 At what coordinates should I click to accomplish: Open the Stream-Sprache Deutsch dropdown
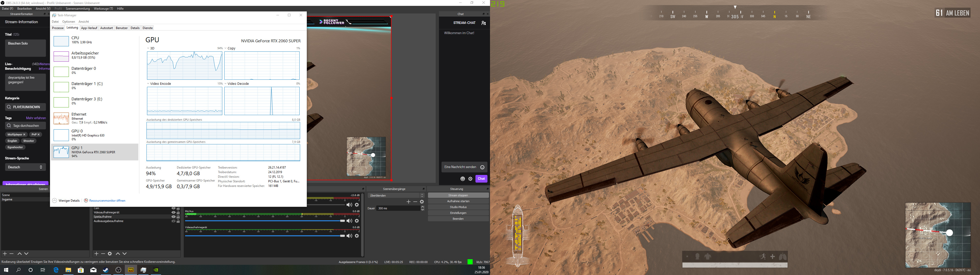coord(26,167)
